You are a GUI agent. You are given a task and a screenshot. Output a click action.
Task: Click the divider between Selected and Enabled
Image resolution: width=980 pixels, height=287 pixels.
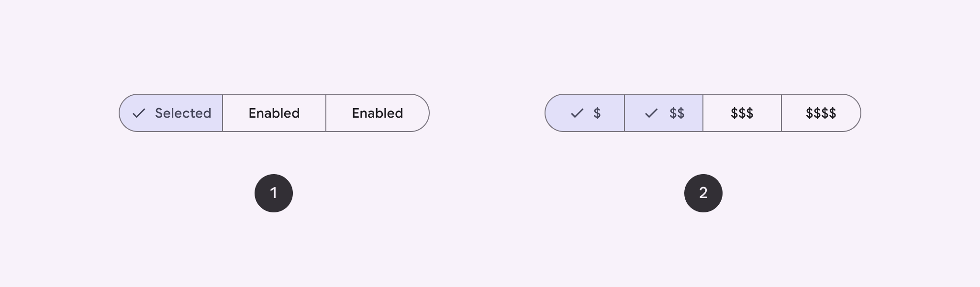(222, 113)
